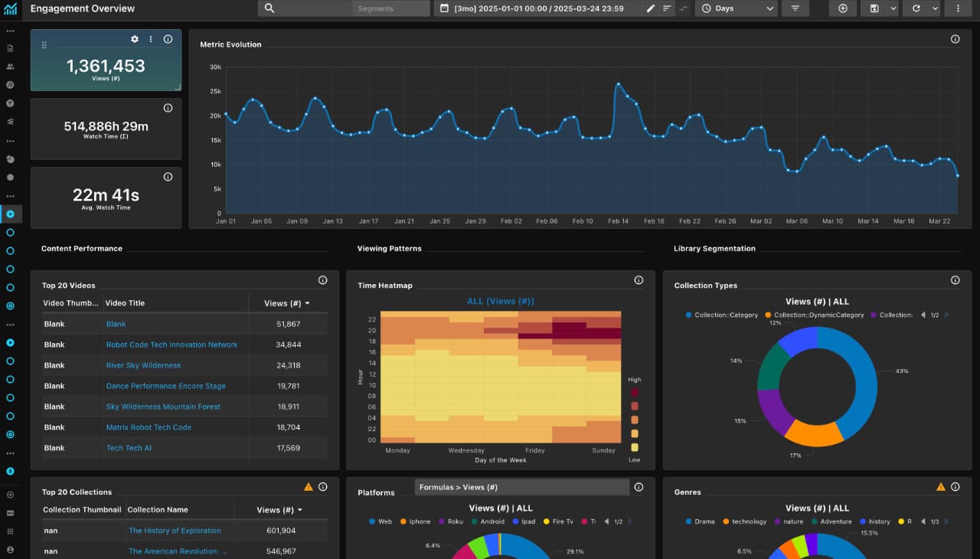Toggle the Drama legend item in Genres chart
The width and height of the screenshot is (980, 559).
click(701, 521)
